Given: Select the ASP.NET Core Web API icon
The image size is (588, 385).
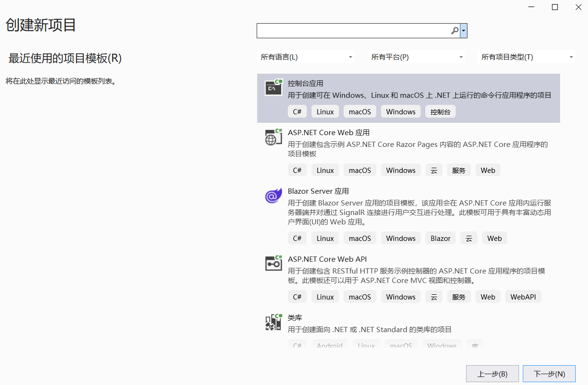Looking at the screenshot, I should tap(274, 264).
